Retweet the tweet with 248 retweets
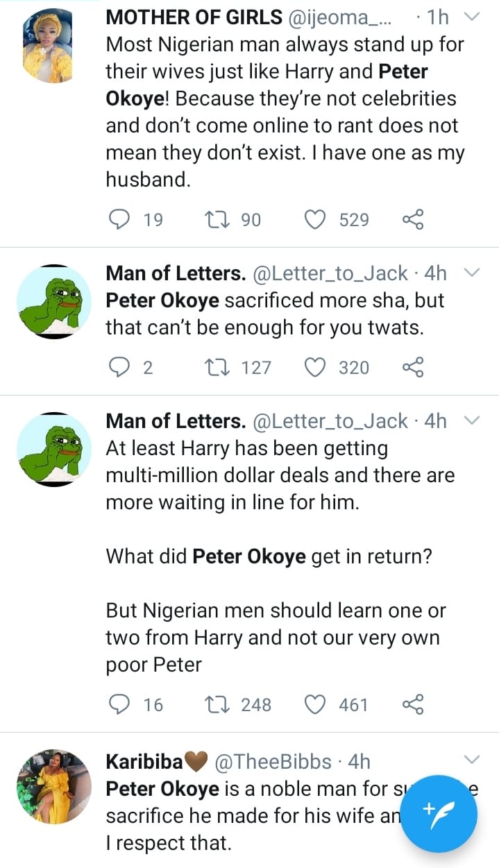 219,705
